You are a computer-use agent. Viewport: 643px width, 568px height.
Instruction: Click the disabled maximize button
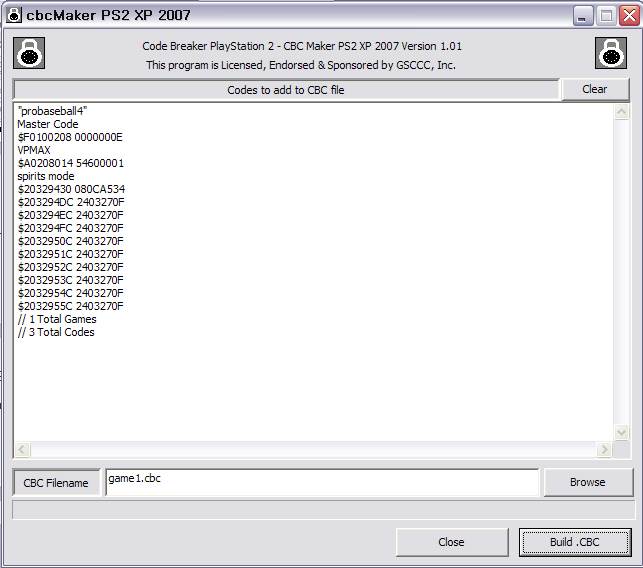[x=606, y=16]
